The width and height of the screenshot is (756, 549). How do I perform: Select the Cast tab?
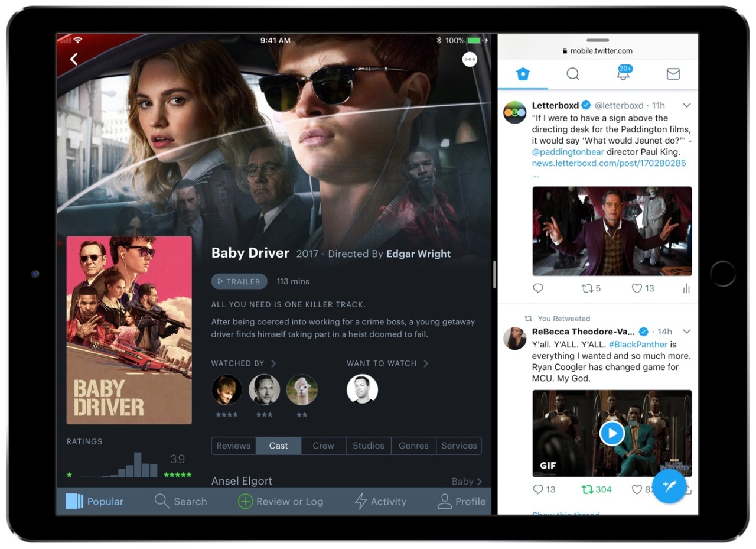coord(279,446)
